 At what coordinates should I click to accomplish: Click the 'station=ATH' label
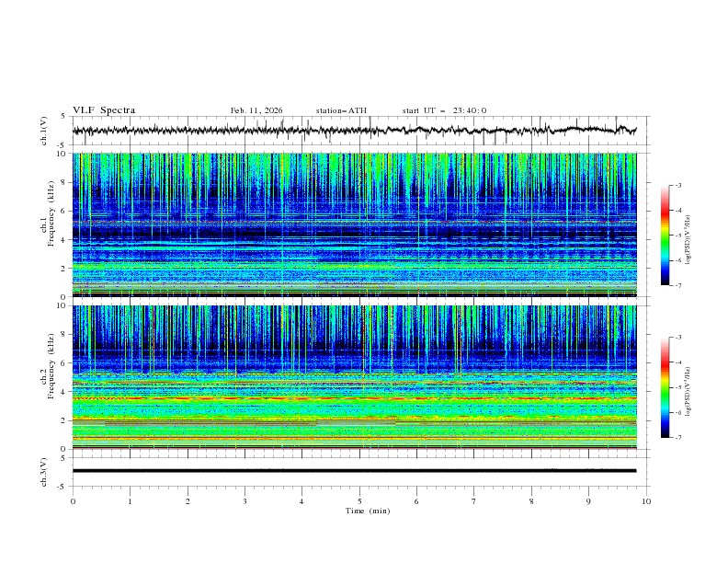click(x=341, y=110)
